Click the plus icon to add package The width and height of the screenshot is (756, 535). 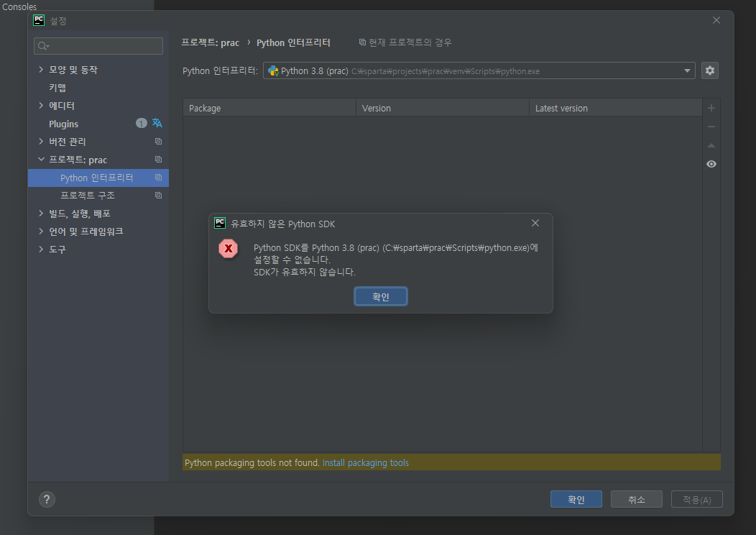711,108
